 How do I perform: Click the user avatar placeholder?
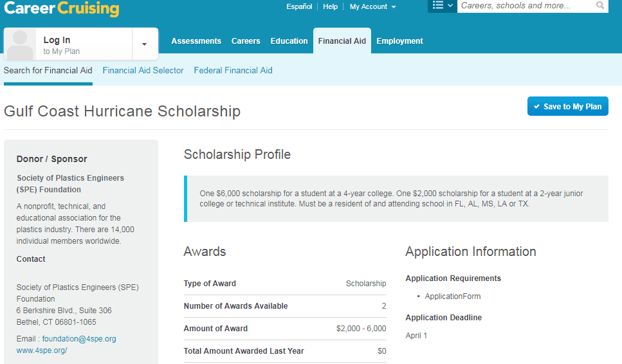tap(20, 44)
